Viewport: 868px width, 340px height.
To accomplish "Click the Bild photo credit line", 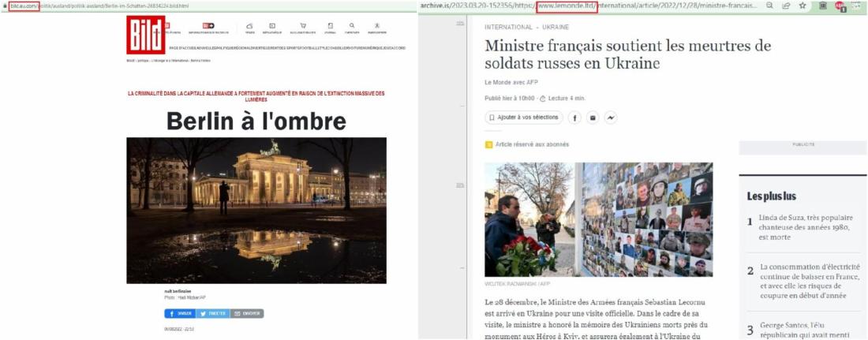I will (184, 298).
